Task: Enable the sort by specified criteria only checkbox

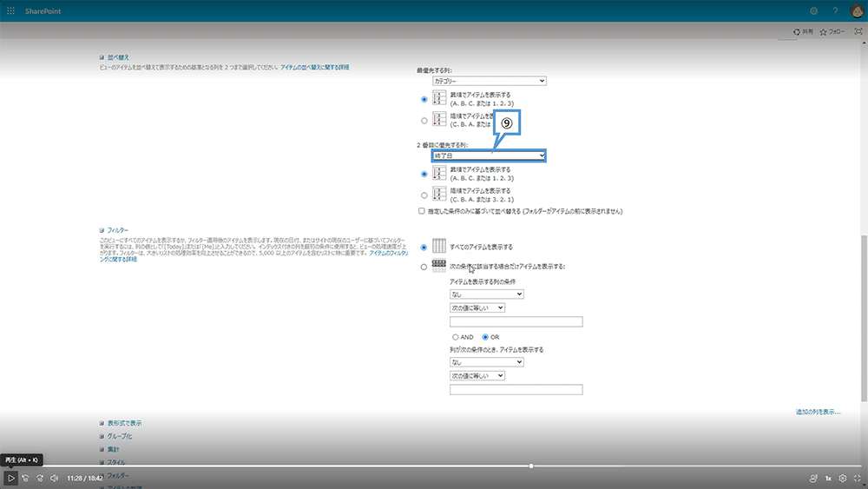Action: point(422,211)
